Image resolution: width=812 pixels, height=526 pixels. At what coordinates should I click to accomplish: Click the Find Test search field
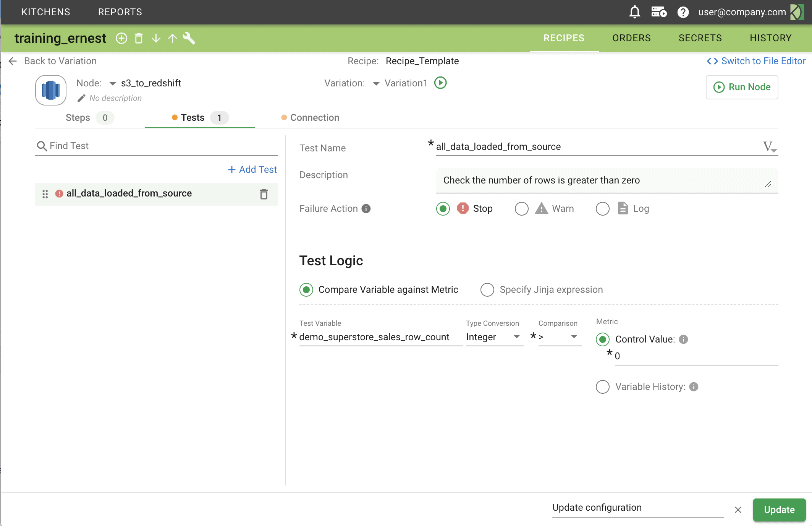[160, 146]
